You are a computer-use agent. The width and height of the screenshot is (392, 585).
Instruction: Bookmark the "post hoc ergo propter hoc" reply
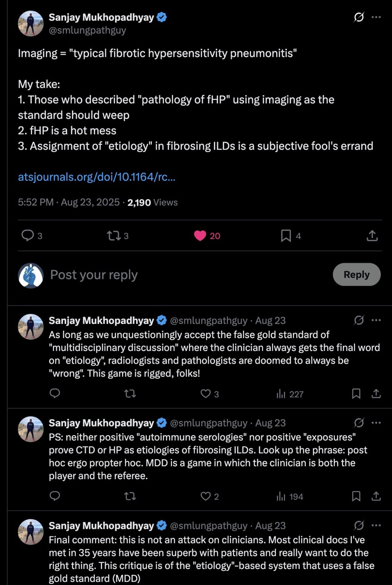click(x=356, y=496)
